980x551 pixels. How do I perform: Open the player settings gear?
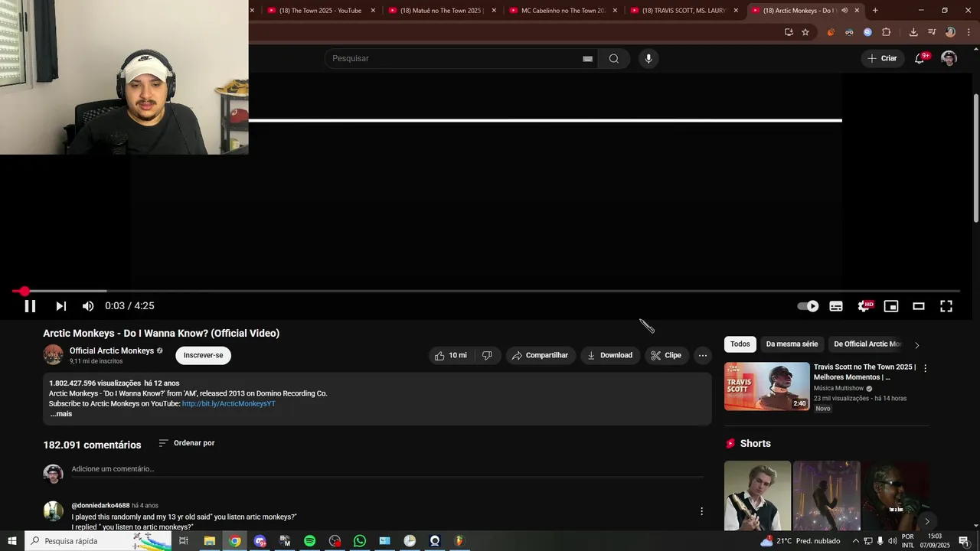(864, 306)
